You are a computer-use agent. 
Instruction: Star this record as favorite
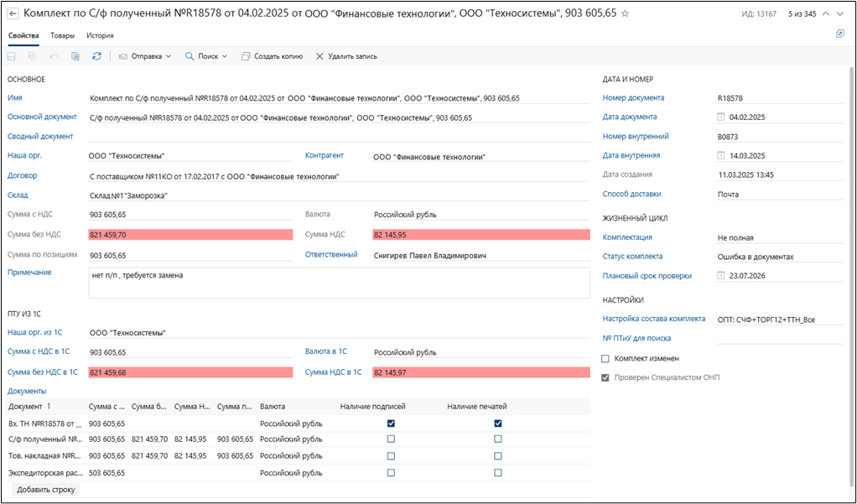tap(625, 13)
